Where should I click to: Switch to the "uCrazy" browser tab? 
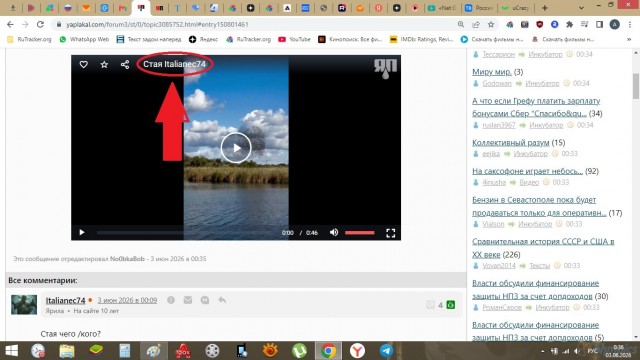516,8
